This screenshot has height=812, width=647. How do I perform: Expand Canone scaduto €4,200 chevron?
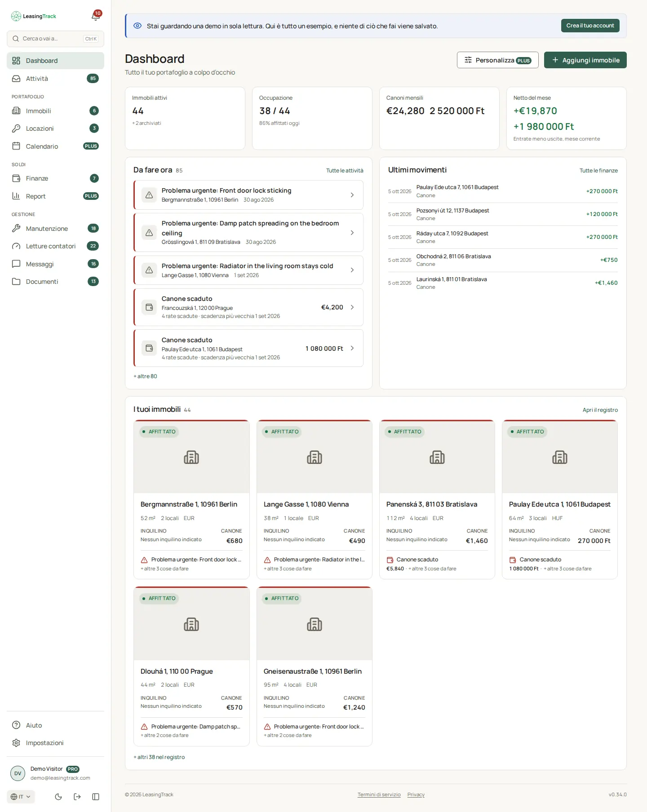(x=352, y=307)
